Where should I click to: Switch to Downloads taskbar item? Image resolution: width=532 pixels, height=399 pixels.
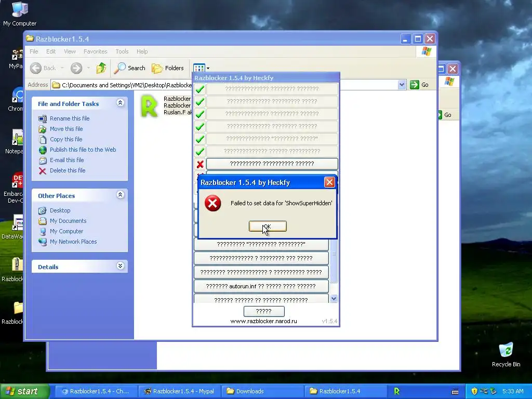click(x=262, y=391)
